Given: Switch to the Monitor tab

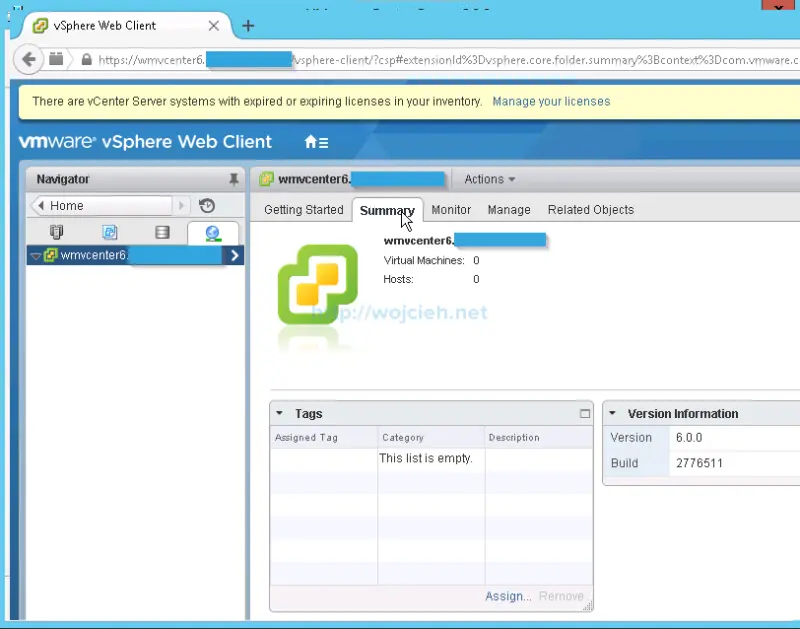Looking at the screenshot, I should [x=451, y=210].
